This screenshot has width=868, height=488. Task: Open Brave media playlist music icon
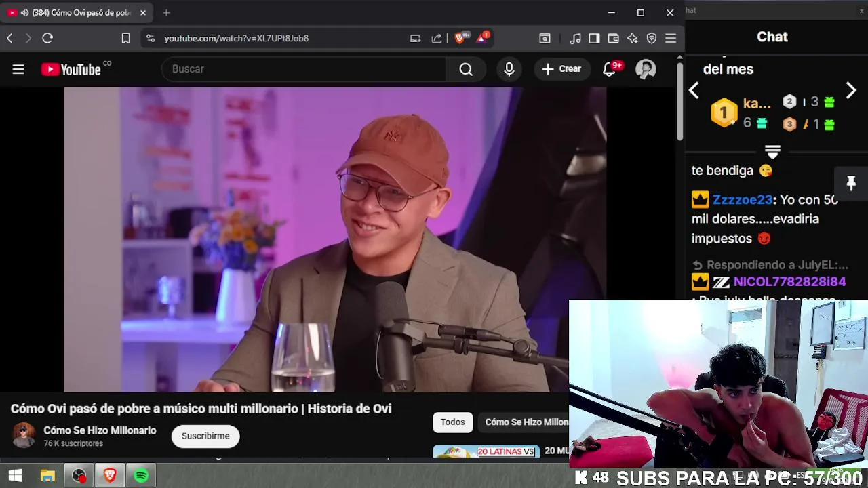tap(576, 38)
